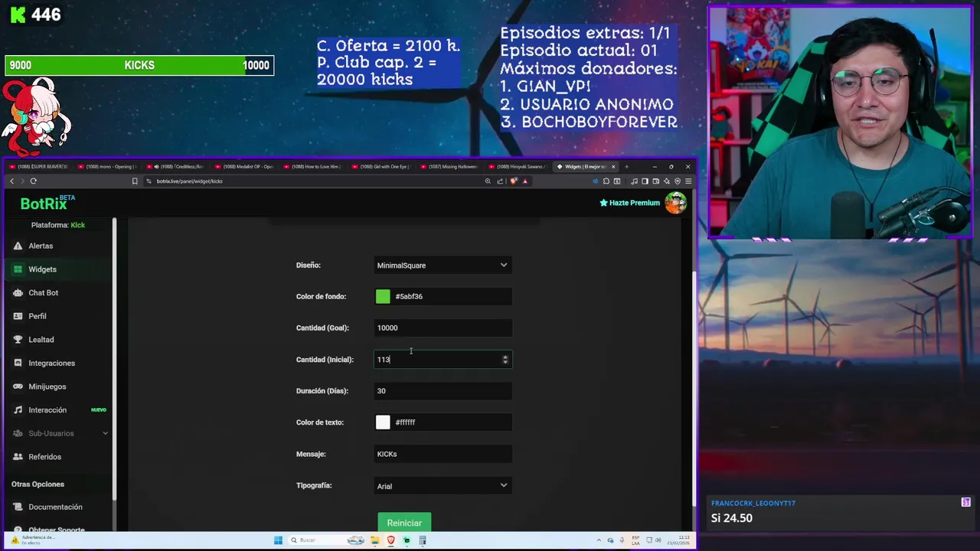Switch to the How to Love Him tab
This screenshot has width=980, height=551.
pos(314,167)
